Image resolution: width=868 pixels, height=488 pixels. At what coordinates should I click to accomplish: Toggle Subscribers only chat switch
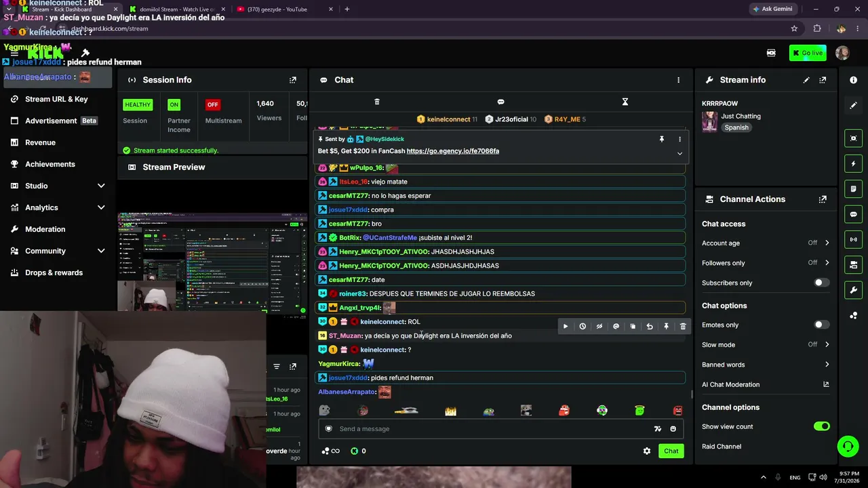pos(821,283)
